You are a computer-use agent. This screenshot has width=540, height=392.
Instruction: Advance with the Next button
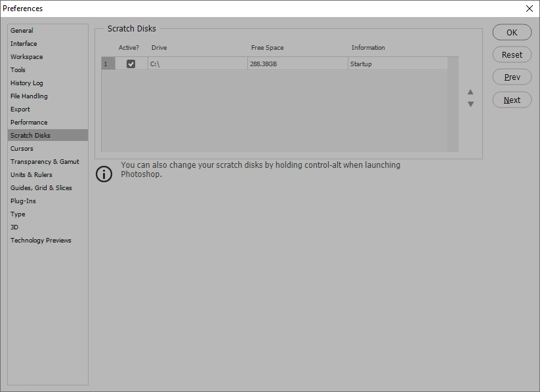[512, 100]
